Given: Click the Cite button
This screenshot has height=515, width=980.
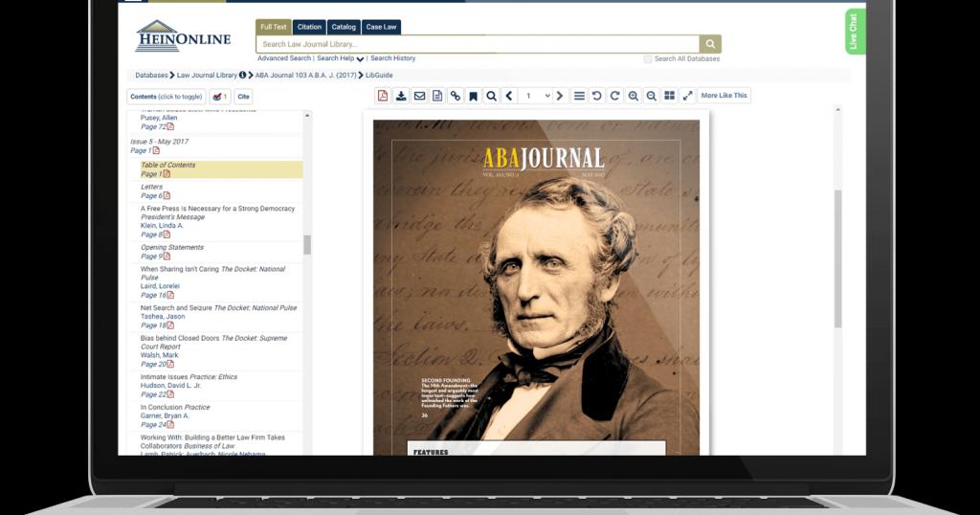Looking at the screenshot, I should [244, 97].
